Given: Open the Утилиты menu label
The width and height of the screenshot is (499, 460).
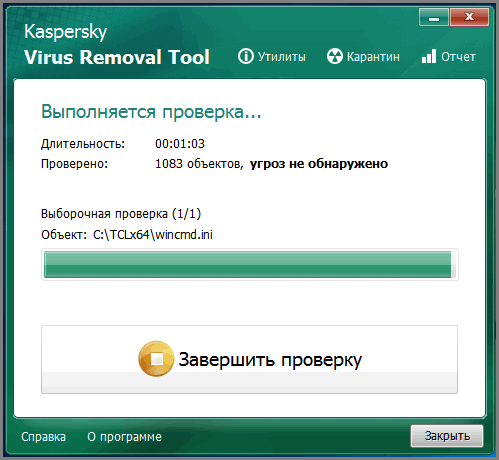Looking at the screenshot, I should [281, 57].
